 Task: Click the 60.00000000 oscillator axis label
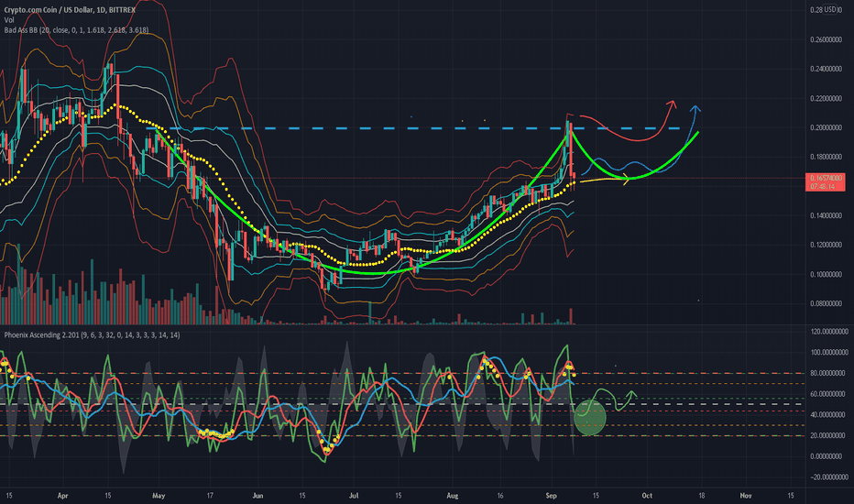click(829, 394)
